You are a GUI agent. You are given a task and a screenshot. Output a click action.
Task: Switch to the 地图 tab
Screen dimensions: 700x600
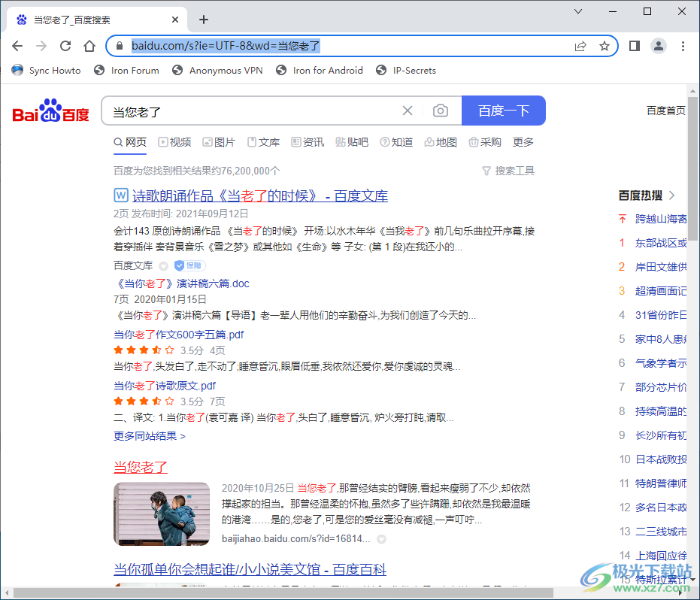pos(441,142)
